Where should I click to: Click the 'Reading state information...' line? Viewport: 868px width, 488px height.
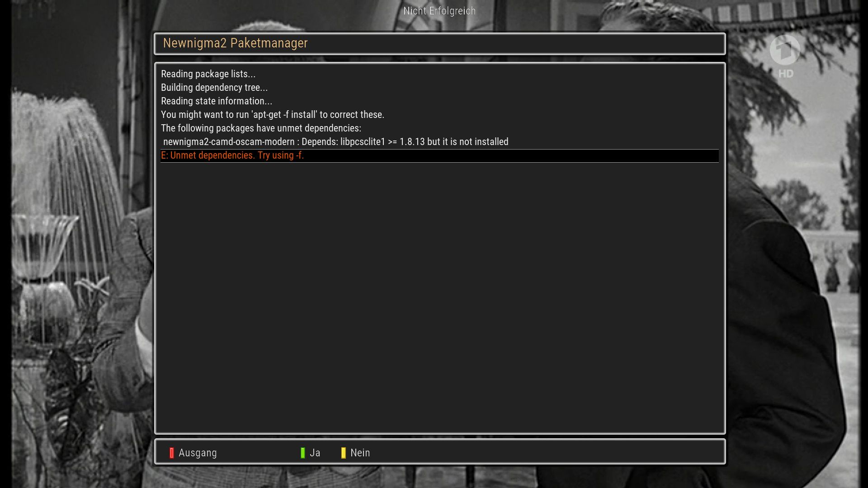217,101
